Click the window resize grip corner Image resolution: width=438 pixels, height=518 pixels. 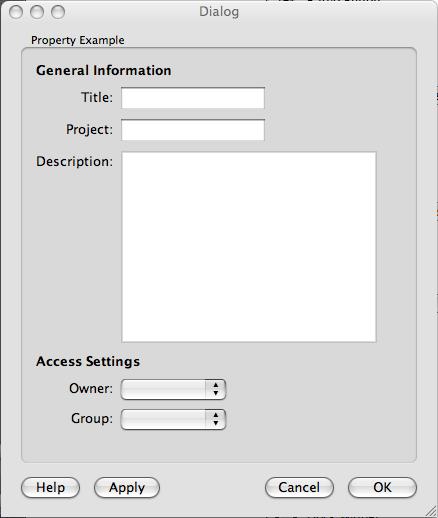click(x=431, y=511)
